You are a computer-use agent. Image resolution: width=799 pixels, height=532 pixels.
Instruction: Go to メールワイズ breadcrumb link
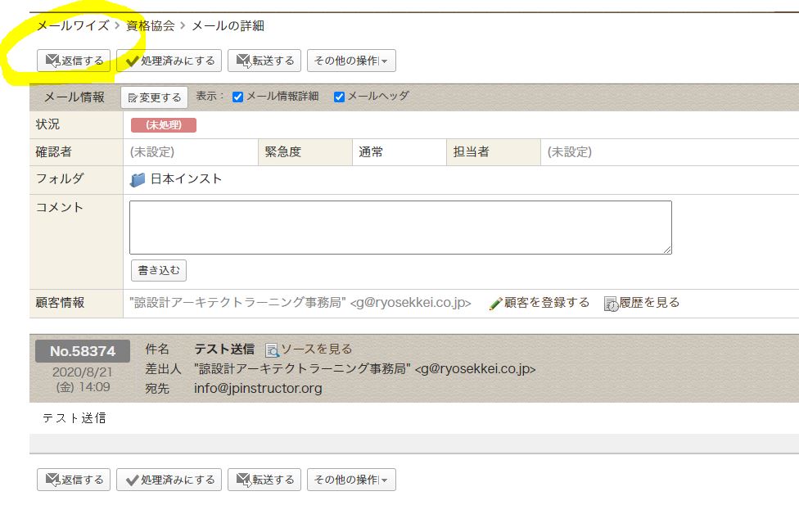[x=72, y=25]
